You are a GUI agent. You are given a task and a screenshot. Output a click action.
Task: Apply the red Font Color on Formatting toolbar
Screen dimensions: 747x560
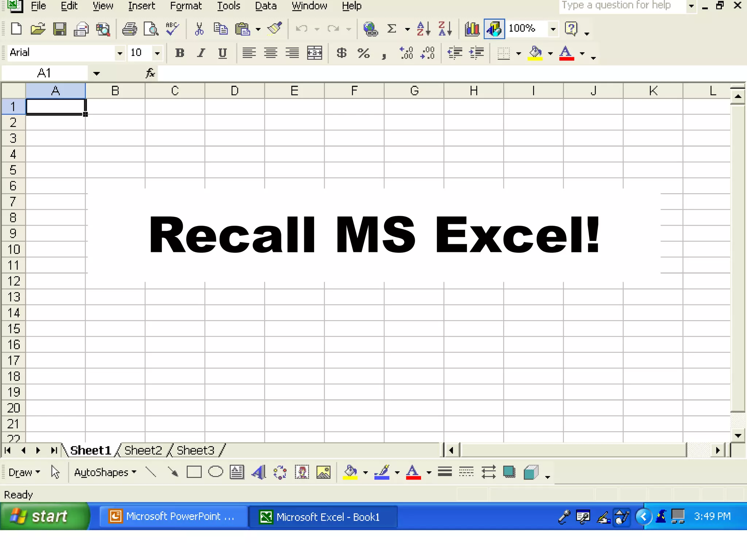pos(566,53)
